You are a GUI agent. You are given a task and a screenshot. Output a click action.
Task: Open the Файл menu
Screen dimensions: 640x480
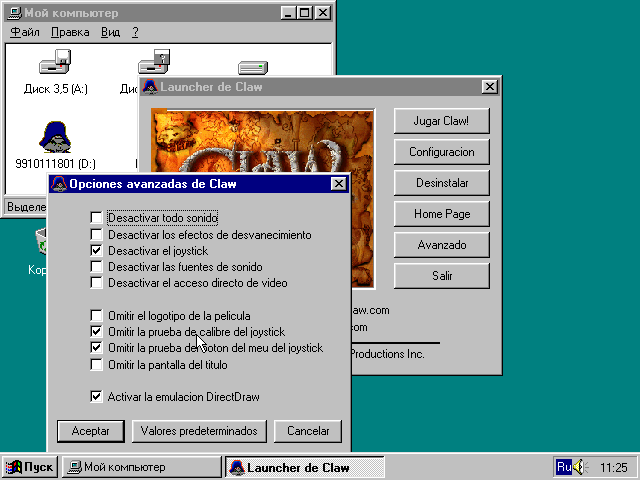pos(25,32)
